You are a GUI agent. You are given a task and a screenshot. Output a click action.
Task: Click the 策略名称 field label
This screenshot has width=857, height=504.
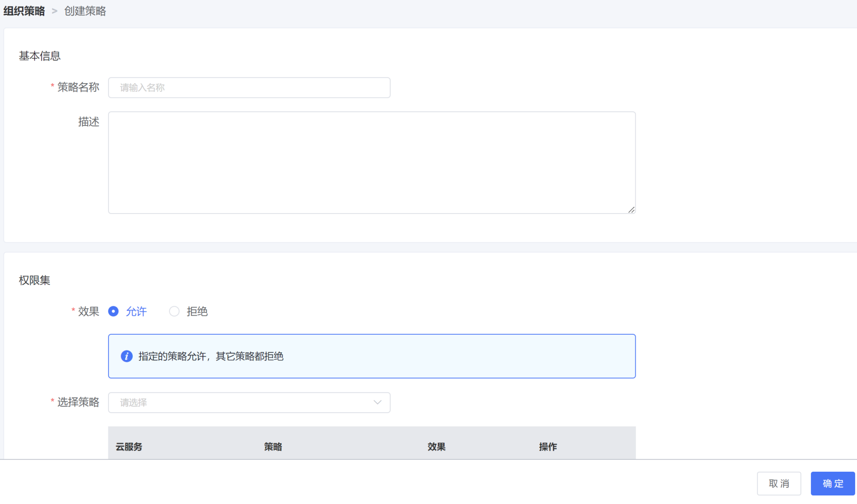[x=78, y=87]
